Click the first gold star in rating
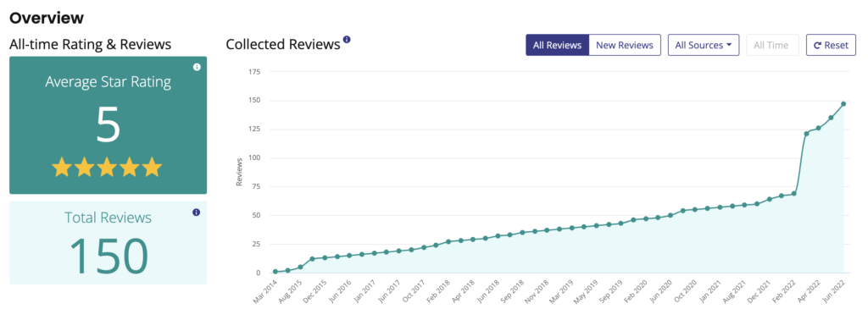 [x=62, y=167]
